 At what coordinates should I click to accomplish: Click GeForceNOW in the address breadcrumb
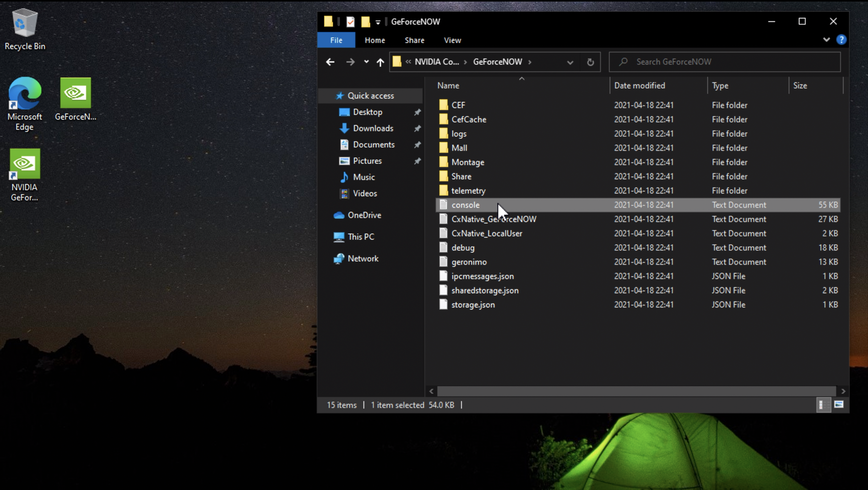tap(497, 62)
